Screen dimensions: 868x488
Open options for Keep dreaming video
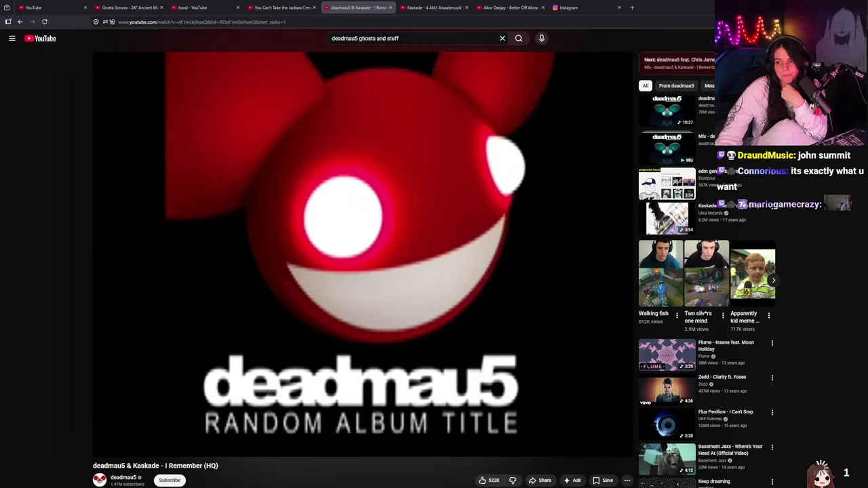(772, 482)
